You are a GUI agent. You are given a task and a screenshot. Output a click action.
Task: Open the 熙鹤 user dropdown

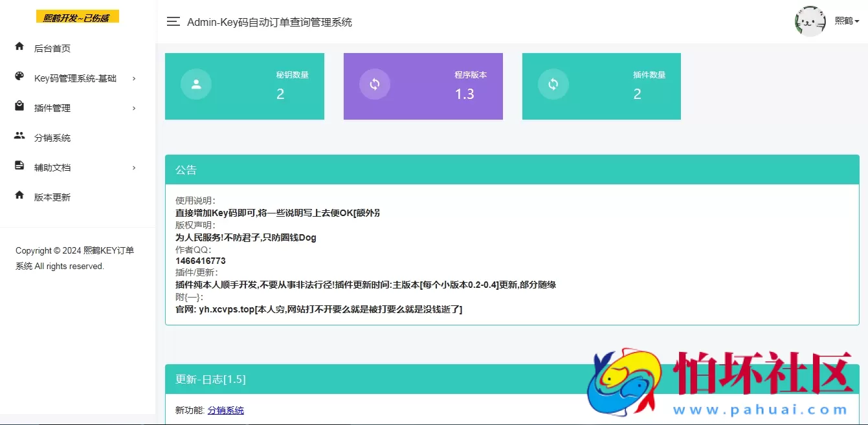coord(847,20)
